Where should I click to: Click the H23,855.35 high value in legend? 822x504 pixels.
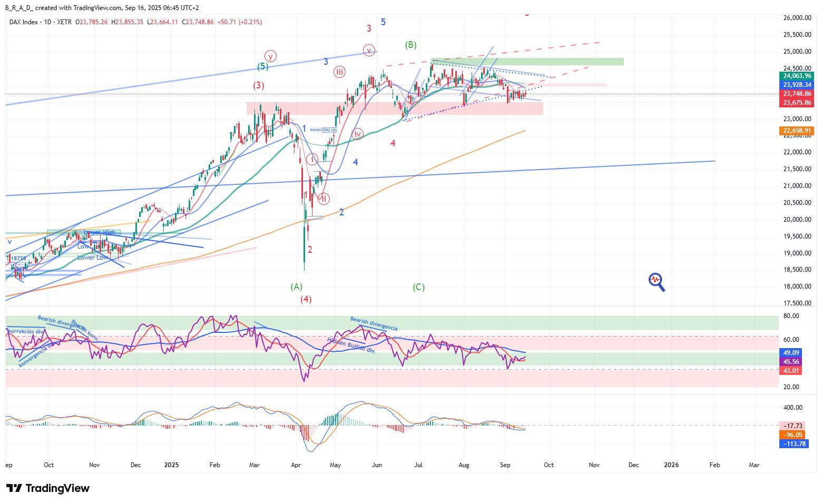pyautogui.click(x=126, y=22)
